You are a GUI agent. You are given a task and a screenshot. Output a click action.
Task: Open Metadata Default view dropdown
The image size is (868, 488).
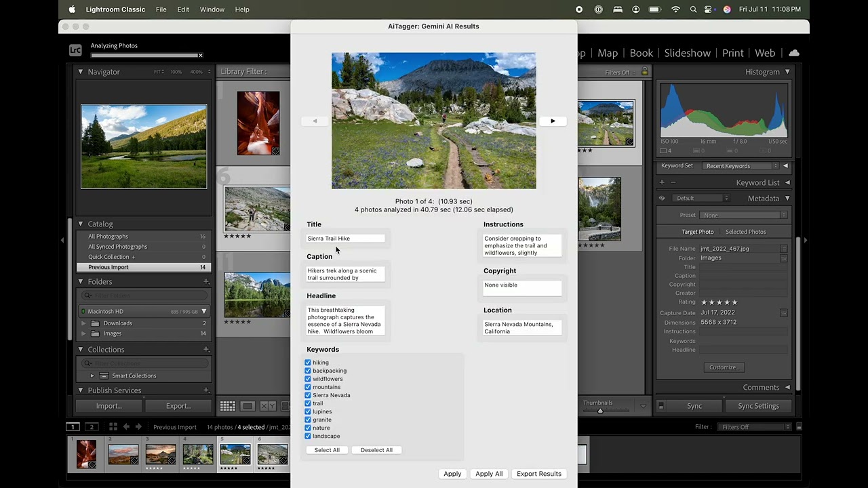click(x=701, y=199)
